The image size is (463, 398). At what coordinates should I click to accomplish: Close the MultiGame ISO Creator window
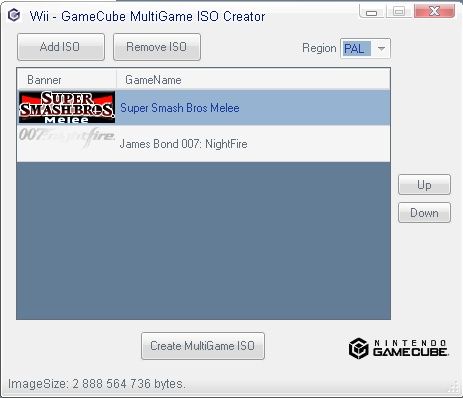tap(434, 11)
